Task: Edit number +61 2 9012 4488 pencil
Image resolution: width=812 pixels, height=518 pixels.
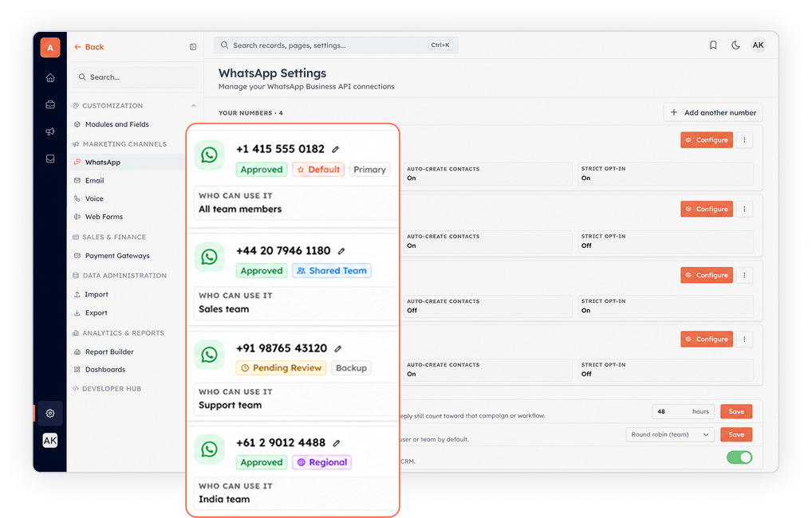Action: [x=337, y=443]
